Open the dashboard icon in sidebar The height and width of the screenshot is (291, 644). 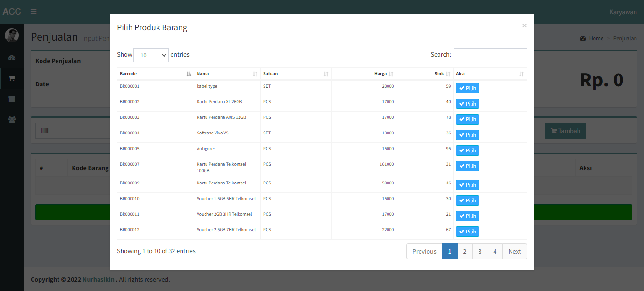pos(12,58)
